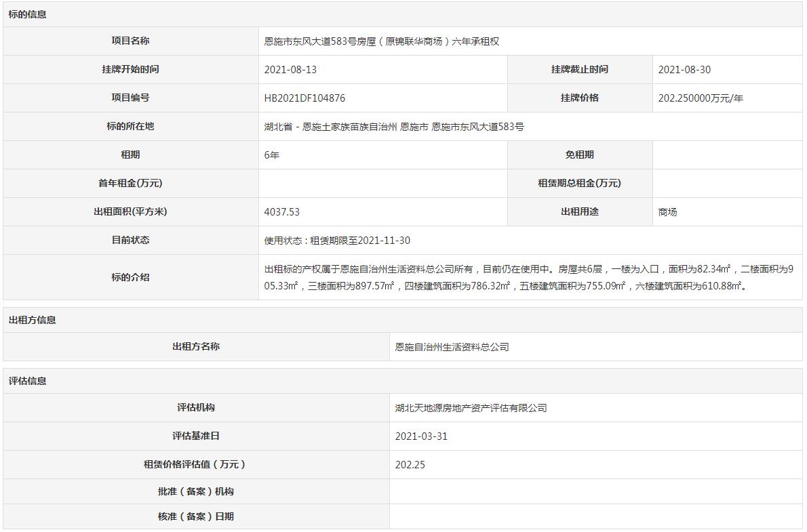Click the 核准（备案）日期 label
The width and height of the screenshot is (807, 532).
pyautogui.click(x=196, y=516)
